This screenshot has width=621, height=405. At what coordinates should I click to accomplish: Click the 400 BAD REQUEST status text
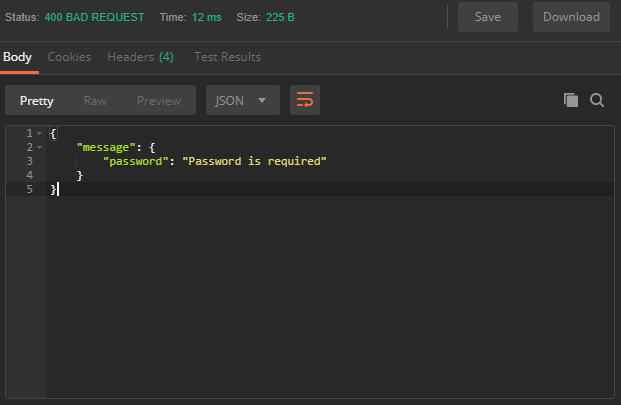(94, 17)
